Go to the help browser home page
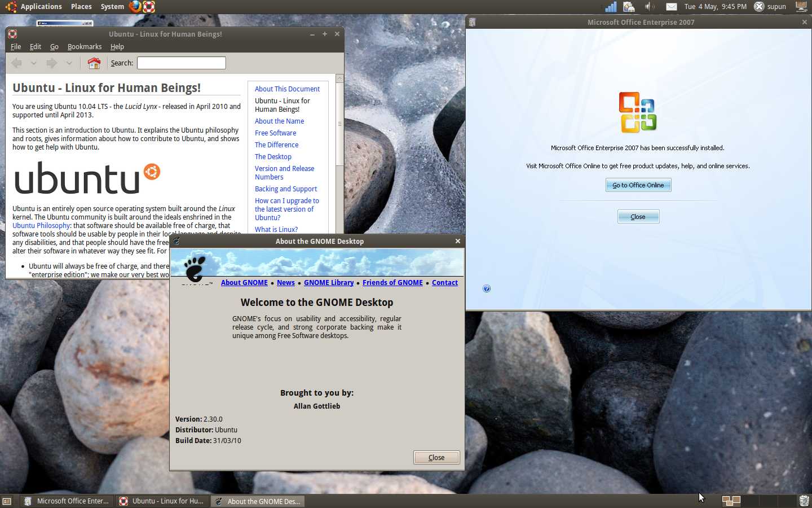 pos(94,63)
